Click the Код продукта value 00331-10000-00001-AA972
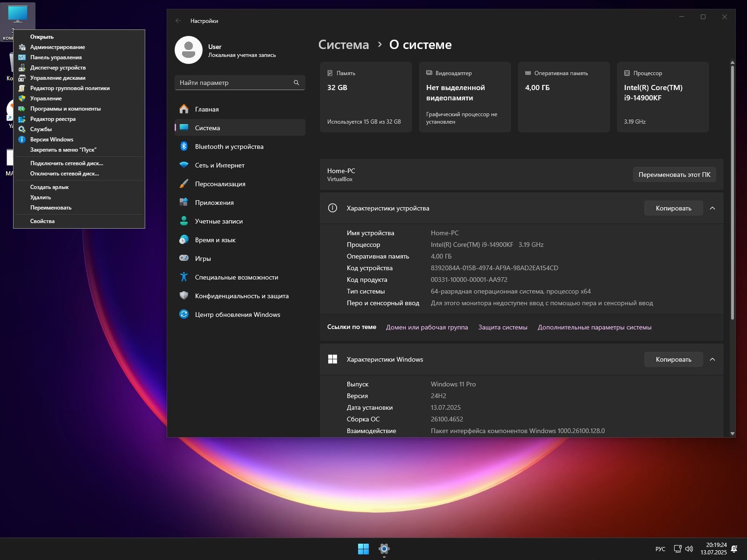 point(469,280)
